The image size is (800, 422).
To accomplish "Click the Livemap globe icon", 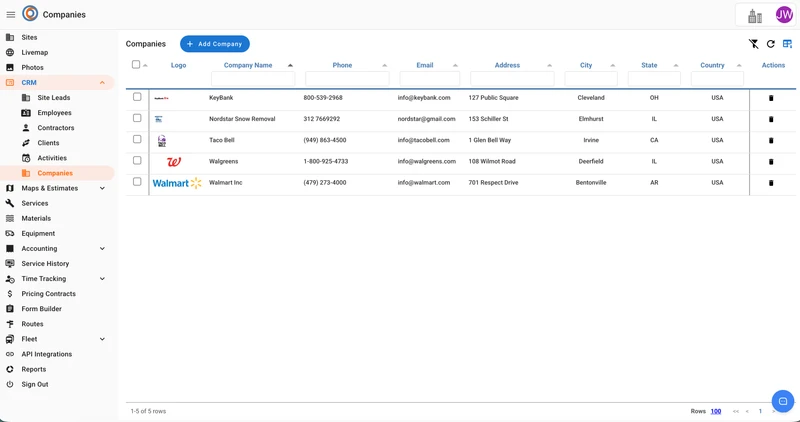I will (10, 53).
